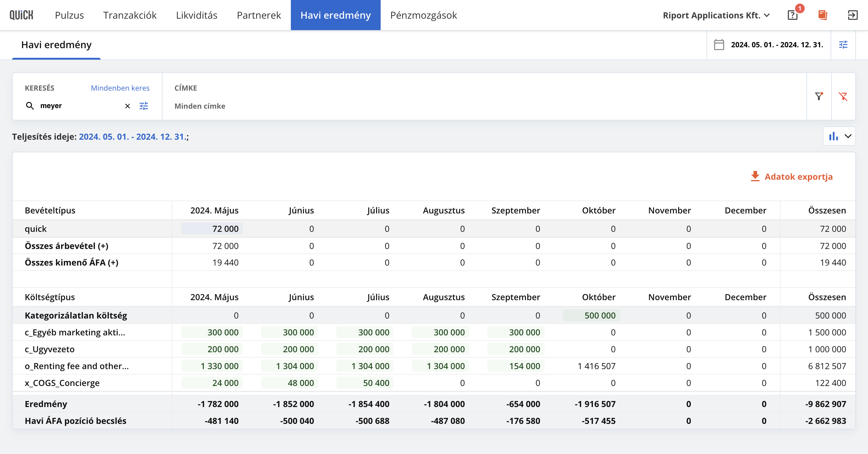Click Havi ÁFA pozíció total -2 662 983

826,421
